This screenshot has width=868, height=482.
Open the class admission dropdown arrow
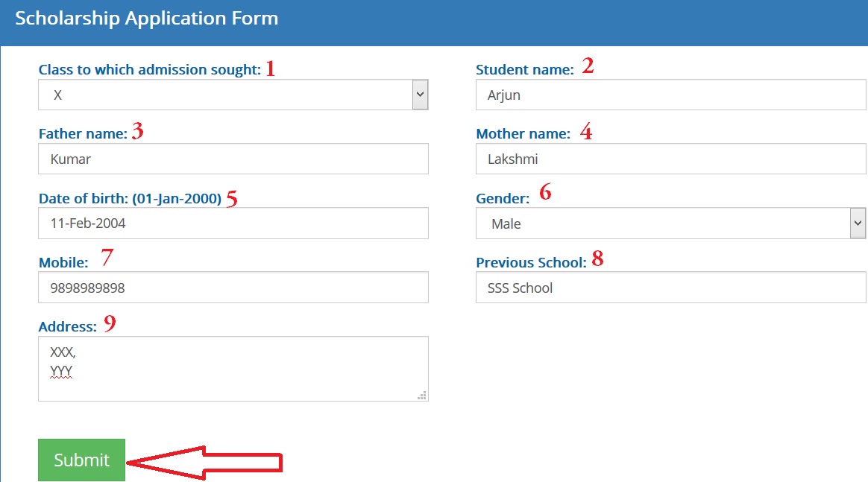[x=420, y=95]
